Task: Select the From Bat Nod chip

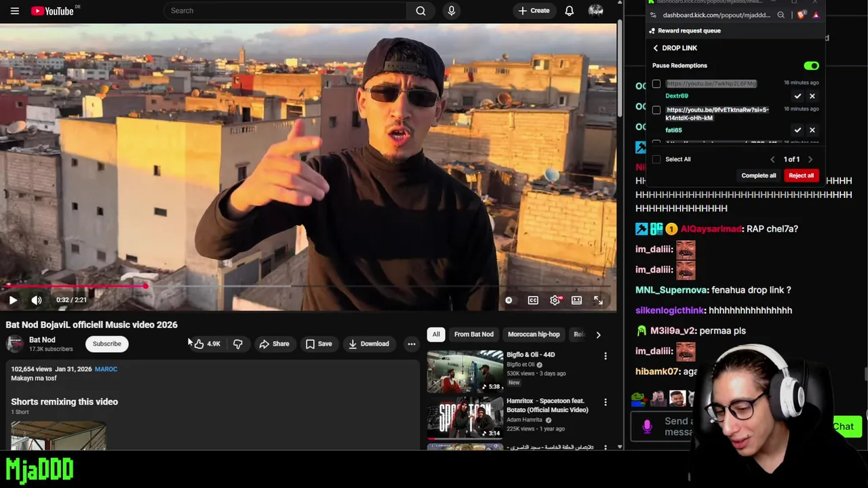Action: (473, 334)
